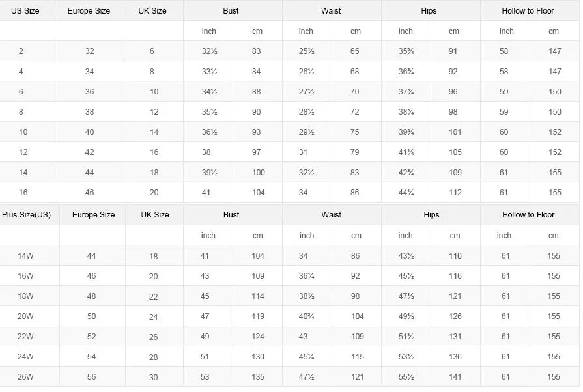The height and width of the screenshot is (392, 583).
Task: Select Europe size 32 cell
Action: click(x=90, y=51)
